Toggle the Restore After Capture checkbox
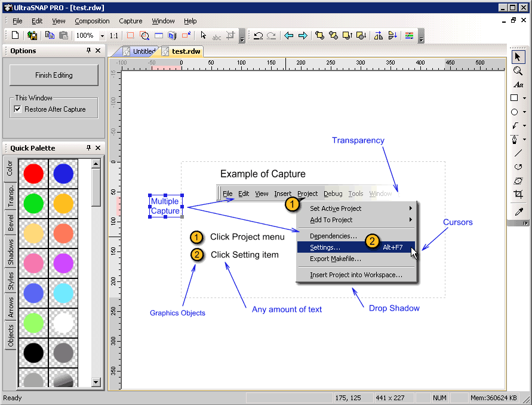 click(18, 109)
